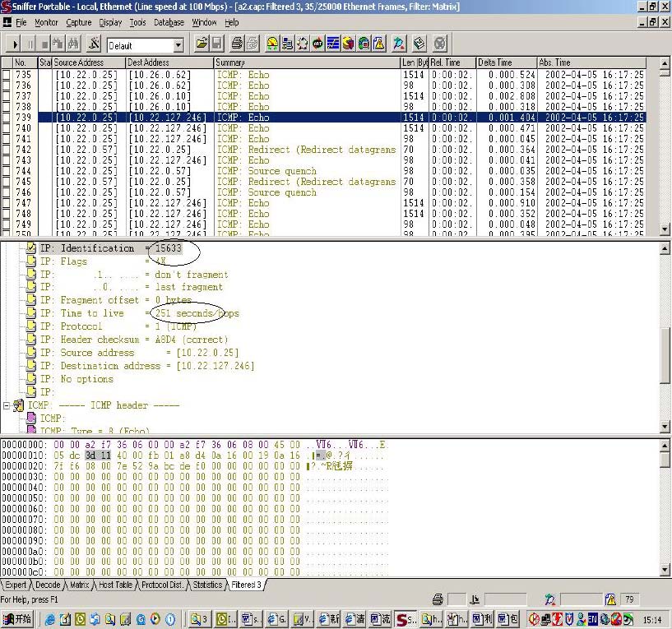Open the Default filter dropdown
This screenshot has width=672, height=629.
pyautogui.click(x=178, y=45)
